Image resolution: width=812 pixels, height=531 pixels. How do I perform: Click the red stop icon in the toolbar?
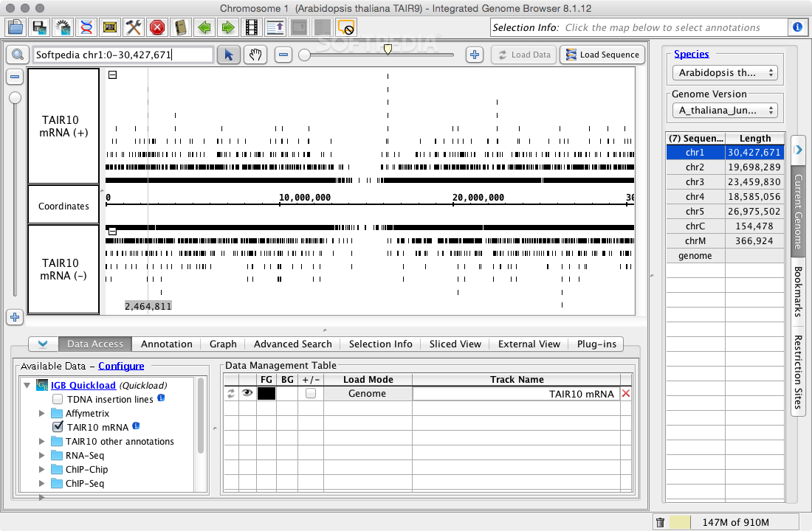pos(157,28)
